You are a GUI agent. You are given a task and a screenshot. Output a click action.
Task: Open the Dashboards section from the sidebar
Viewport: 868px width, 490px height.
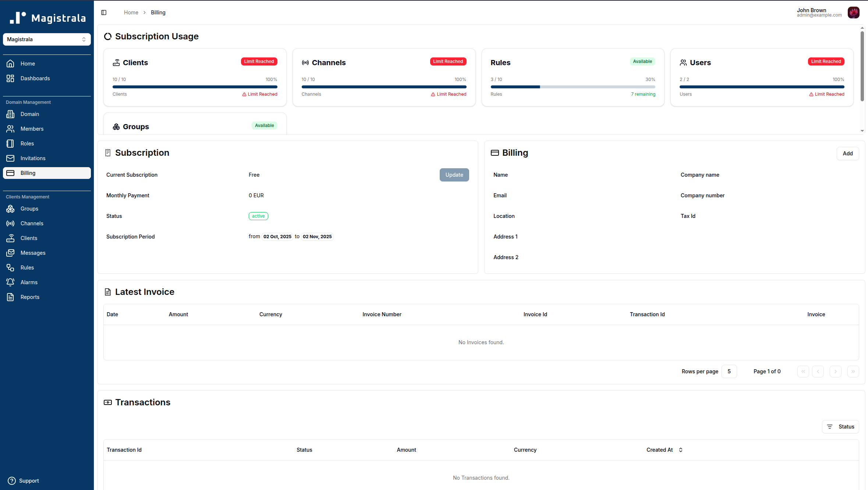click(x=35, y=78)
